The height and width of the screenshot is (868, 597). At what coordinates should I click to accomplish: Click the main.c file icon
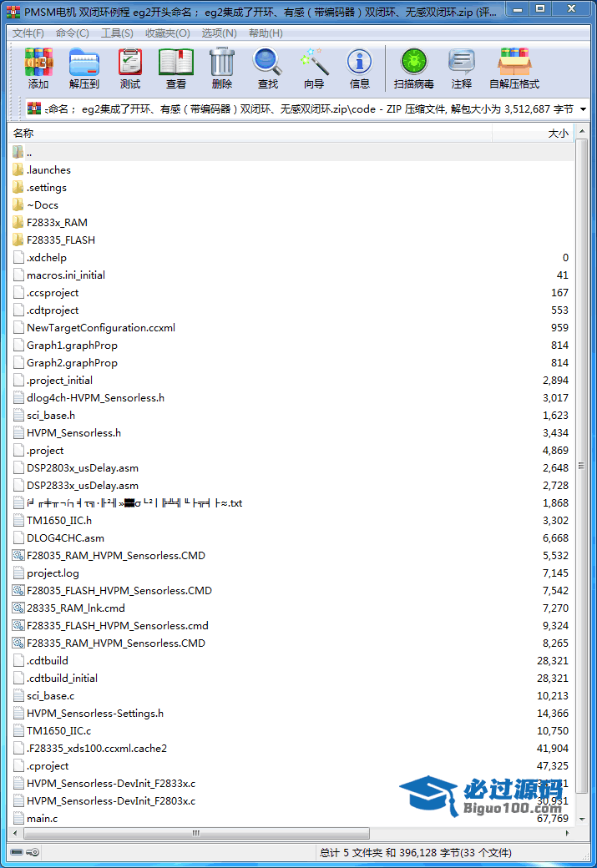(x=18, y=818)
